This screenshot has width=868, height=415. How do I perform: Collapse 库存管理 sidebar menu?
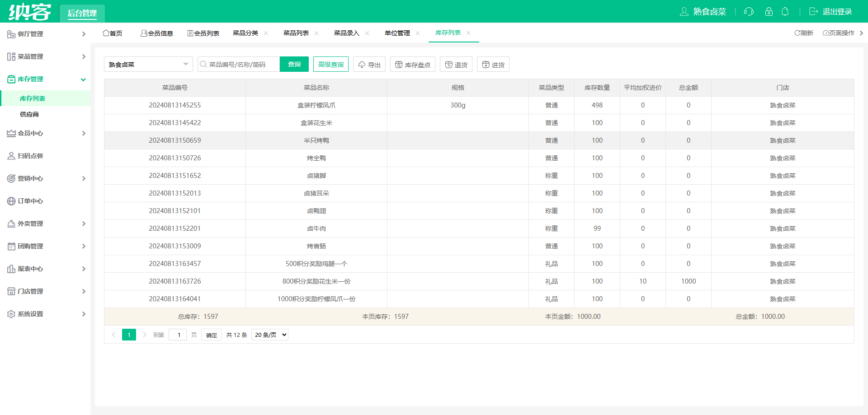click(45, 79)
